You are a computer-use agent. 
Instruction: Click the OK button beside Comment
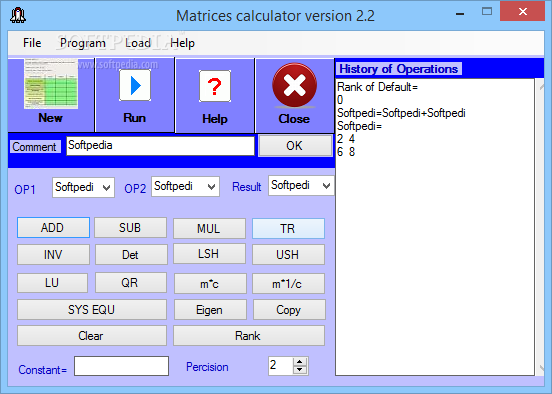click(x=295, y=146)
